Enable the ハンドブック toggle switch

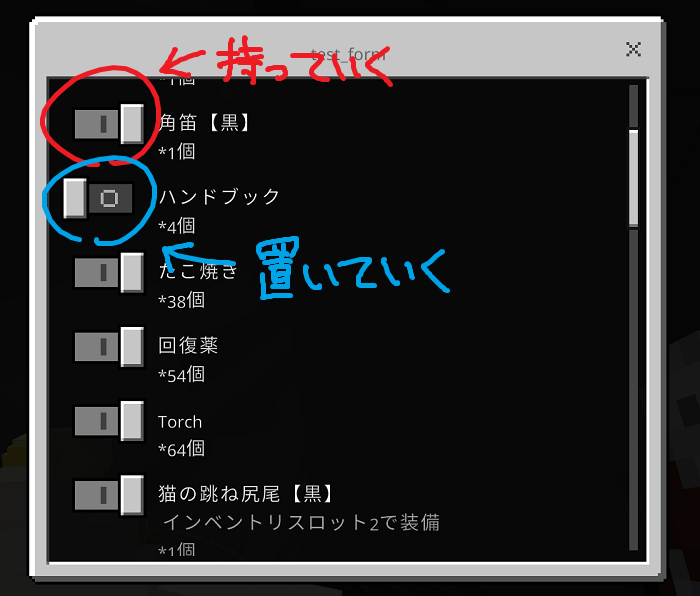98,198
